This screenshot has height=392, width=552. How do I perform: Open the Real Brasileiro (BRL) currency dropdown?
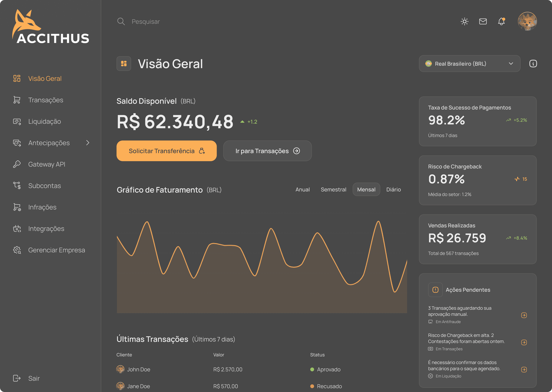(469, 64)
